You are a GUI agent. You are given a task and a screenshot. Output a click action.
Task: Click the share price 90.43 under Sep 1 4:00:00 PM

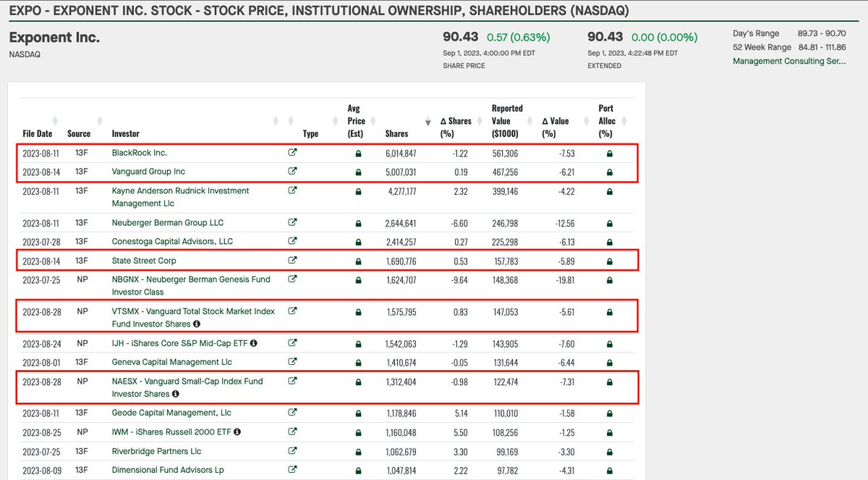pos(460,37)
